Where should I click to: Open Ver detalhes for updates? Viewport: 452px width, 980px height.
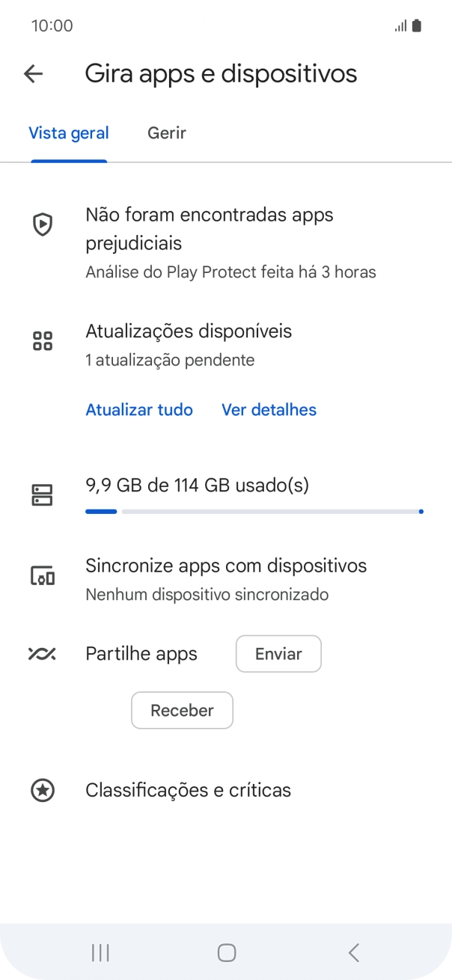pos(269,410)
